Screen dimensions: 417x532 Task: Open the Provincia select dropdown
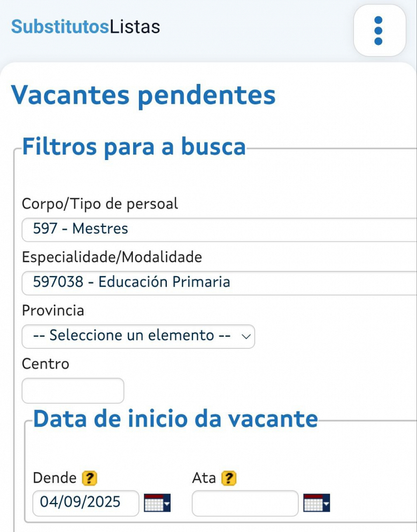coord(138,336)
